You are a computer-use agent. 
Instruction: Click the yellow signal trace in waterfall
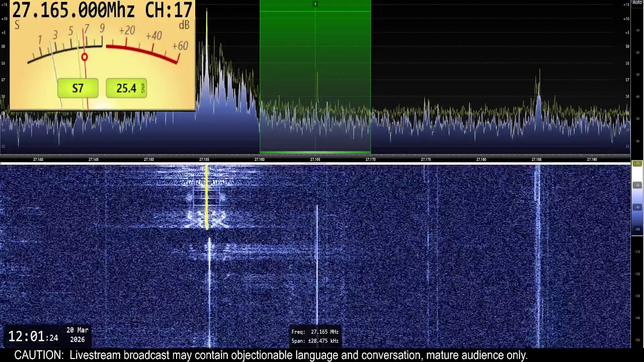[207, 197]
